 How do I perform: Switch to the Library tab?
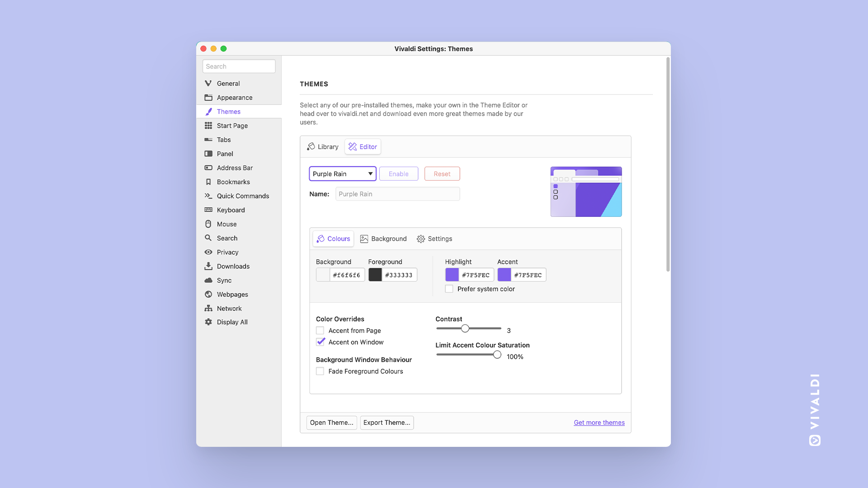pos(322,146)
